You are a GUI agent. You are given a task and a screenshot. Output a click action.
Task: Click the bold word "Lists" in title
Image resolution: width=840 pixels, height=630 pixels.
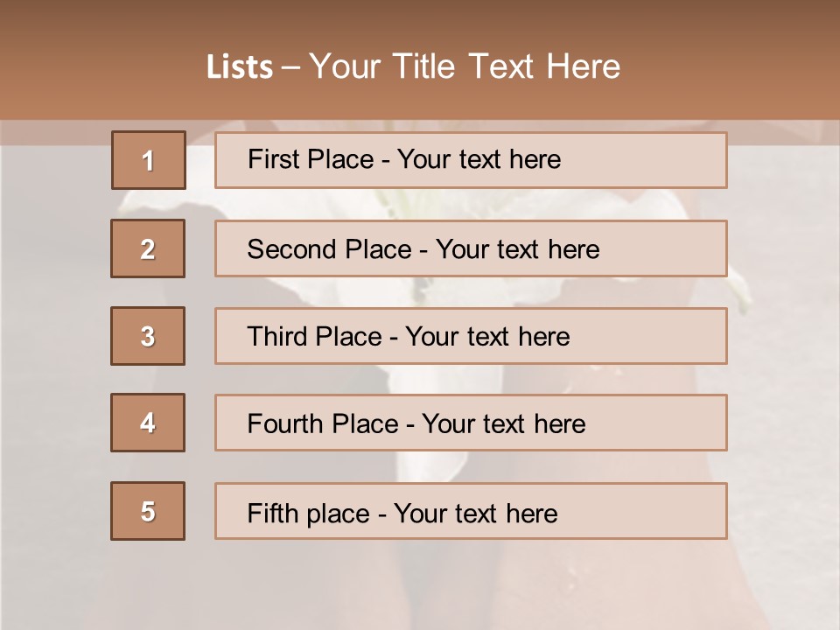pyautogui.click(x=240, y=67)
